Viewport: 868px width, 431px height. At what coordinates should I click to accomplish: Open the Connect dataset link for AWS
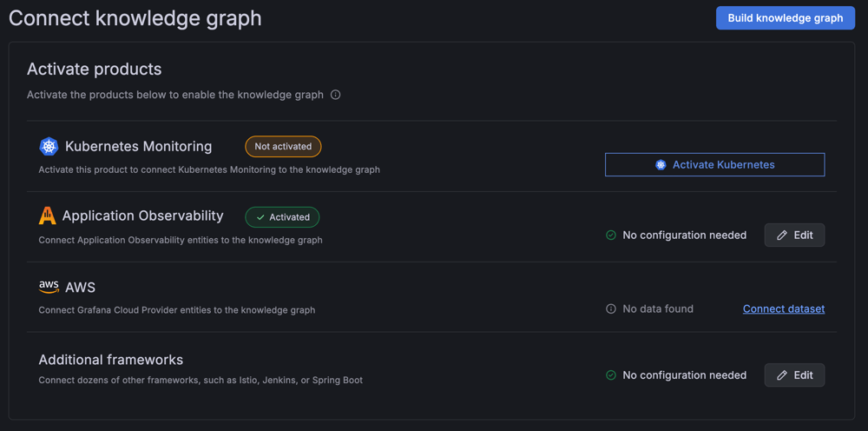pyautogui.click(x=784, y=308)
